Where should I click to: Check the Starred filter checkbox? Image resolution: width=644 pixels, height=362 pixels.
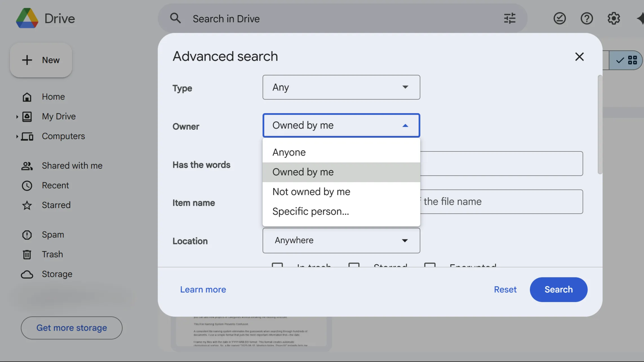pos(354,266)
